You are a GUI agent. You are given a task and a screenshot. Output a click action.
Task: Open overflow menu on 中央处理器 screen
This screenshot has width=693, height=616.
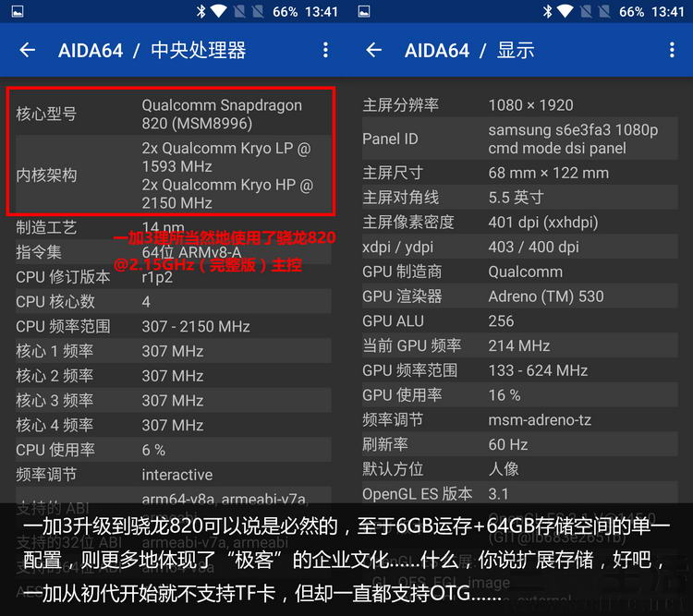pos(326,50)
